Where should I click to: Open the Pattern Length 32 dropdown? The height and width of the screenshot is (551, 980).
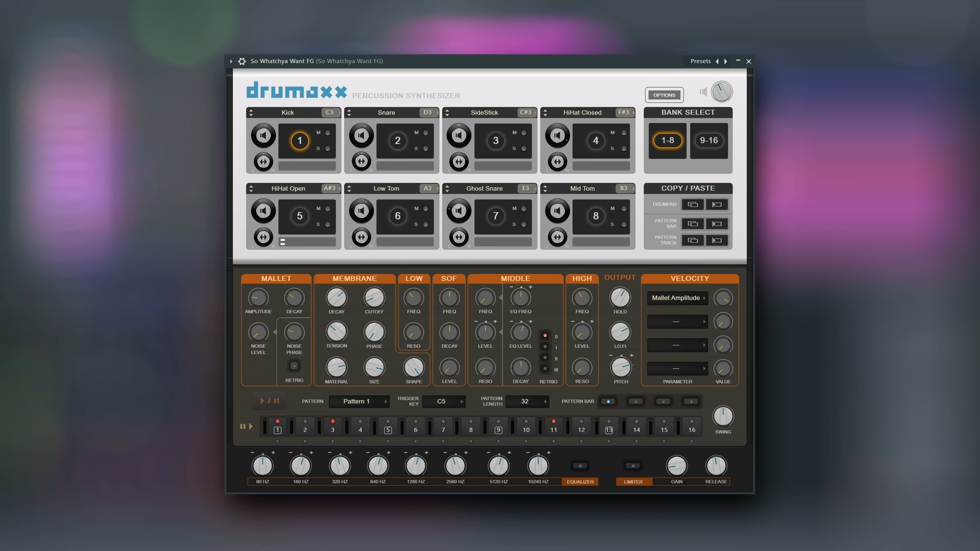(527, 402)
